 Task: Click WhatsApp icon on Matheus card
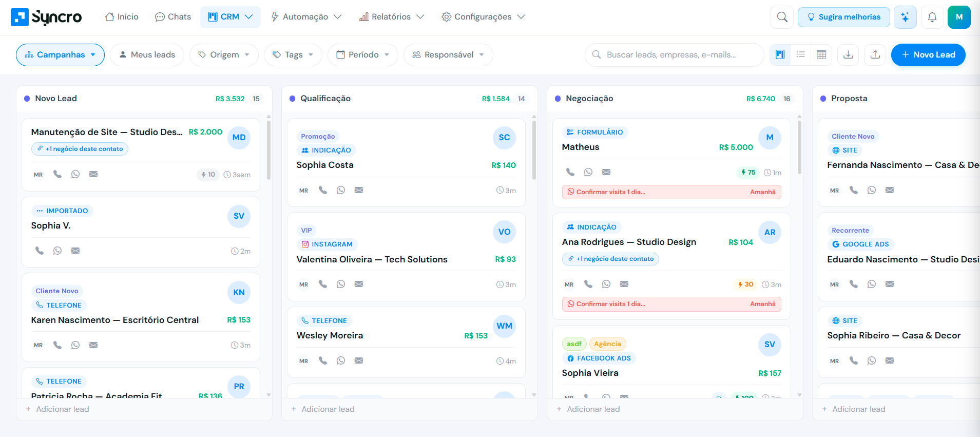588,172
